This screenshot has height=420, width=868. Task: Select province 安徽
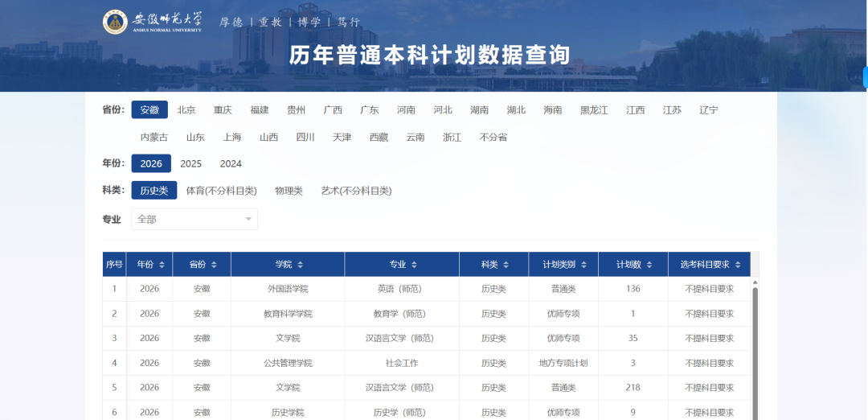(149, 109)
